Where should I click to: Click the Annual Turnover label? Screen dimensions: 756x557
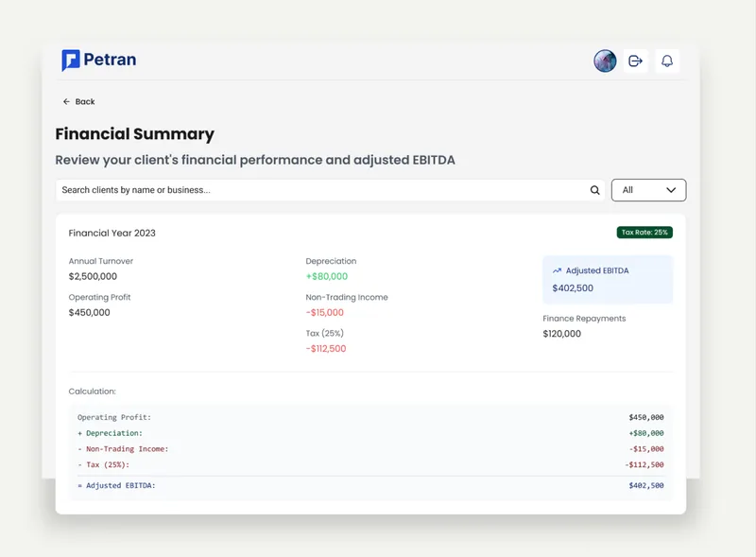101,261
